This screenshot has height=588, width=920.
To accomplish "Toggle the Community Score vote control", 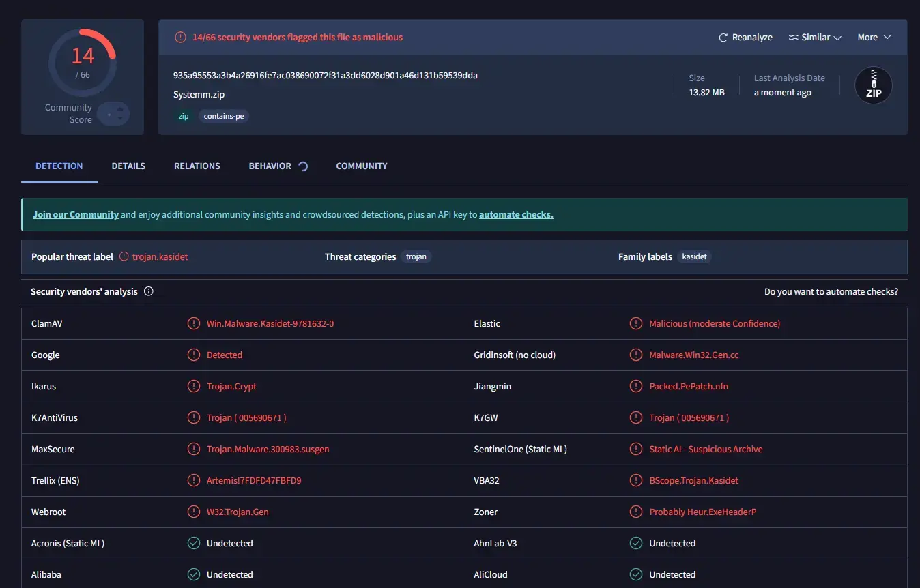I will tap(113, 114).
